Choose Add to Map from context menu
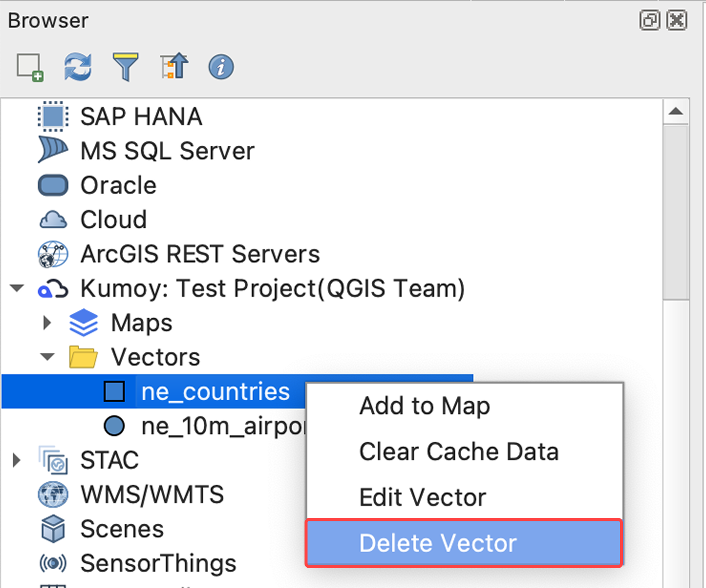This screenshot has width=706, height=588. 424,406
